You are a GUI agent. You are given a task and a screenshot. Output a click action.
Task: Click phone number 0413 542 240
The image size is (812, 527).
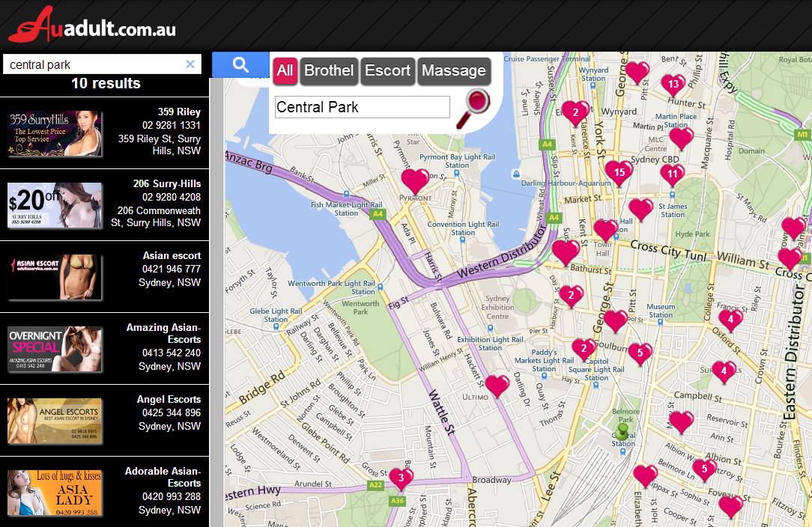(x=172, y=353)
